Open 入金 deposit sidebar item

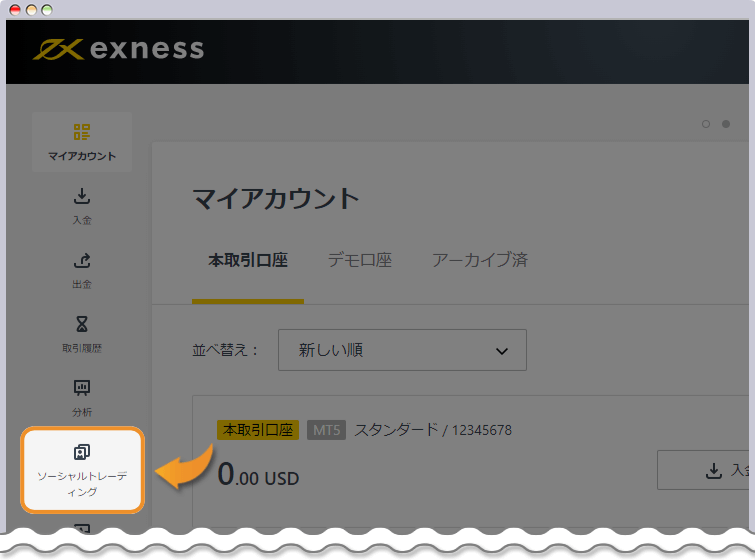(x=82, y=206)
